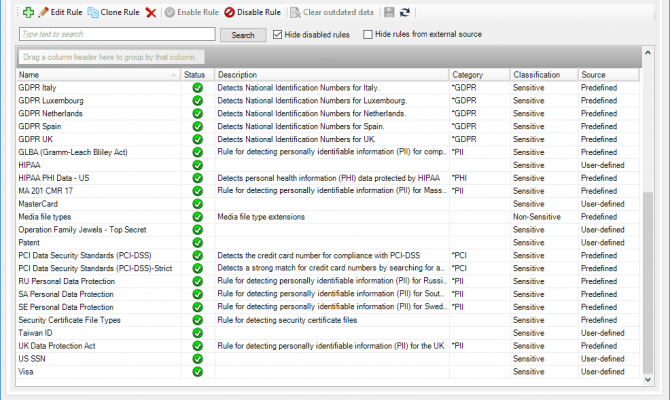This screenshot has width=670, height=400.
Task: Click status icon for HIPAA PHI Data - US
Action: tap(197, 178)
